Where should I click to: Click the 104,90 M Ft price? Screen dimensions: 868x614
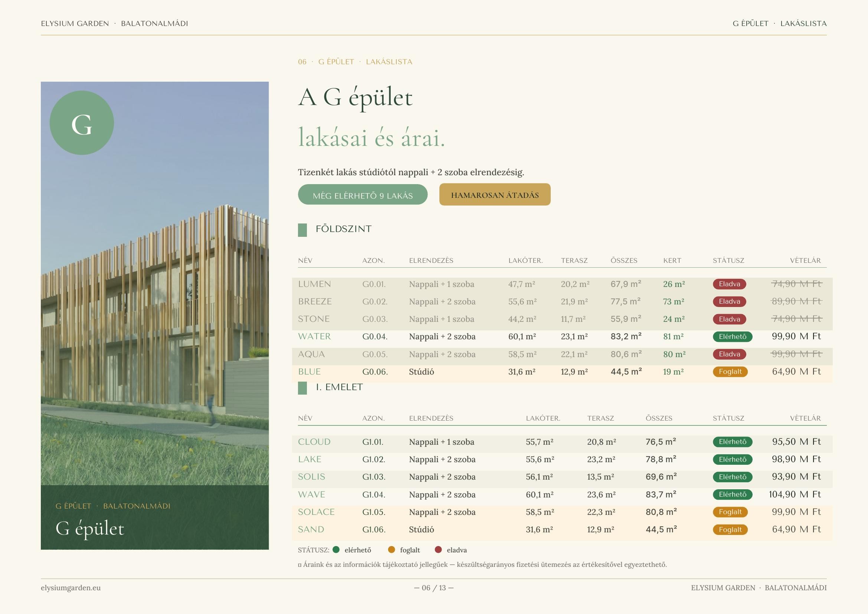pyautogui.click(x=795, y=494)
